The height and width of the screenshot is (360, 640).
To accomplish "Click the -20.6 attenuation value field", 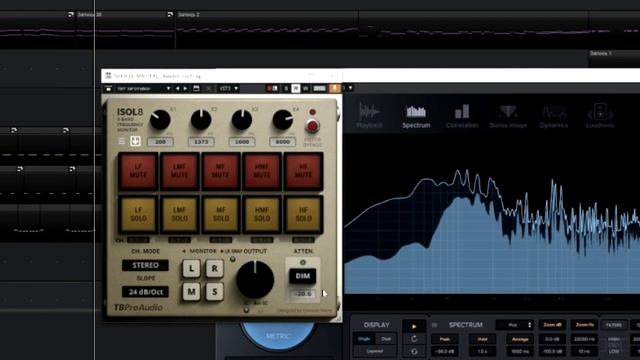I will 302,294.
